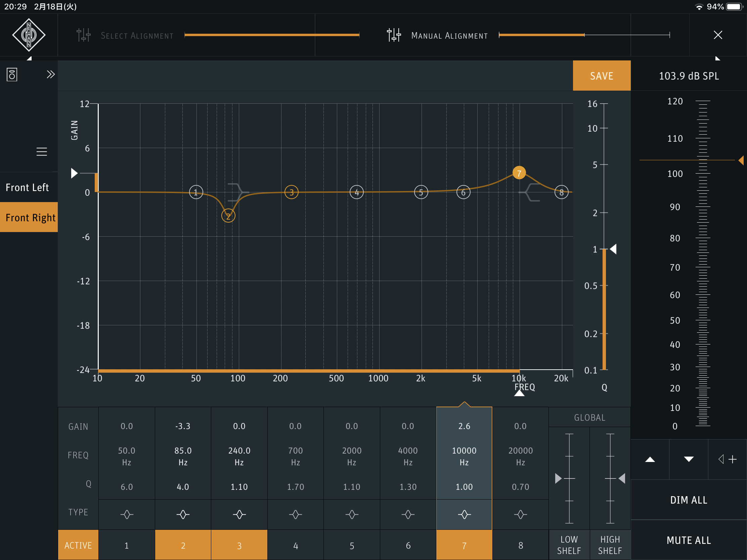The image size is (747, 560).
Task: Open the loudspeaker icon in left sidebar
Action: click(x=12, y=75)
